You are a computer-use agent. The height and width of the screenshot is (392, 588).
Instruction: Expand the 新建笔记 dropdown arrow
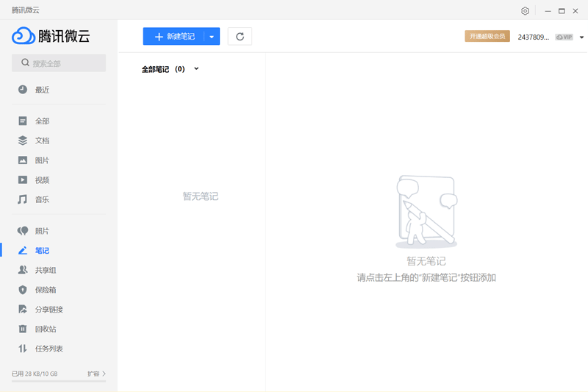click(x=212, y=37)
